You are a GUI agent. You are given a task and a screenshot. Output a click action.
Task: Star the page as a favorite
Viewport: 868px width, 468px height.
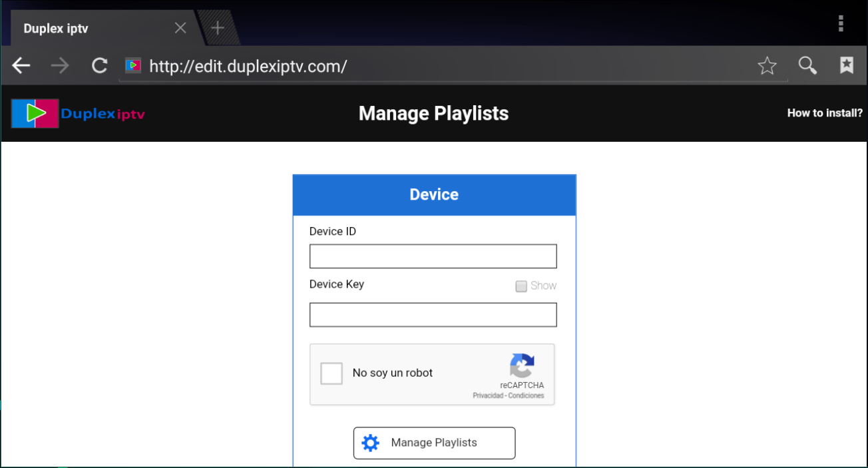point(767,65)
